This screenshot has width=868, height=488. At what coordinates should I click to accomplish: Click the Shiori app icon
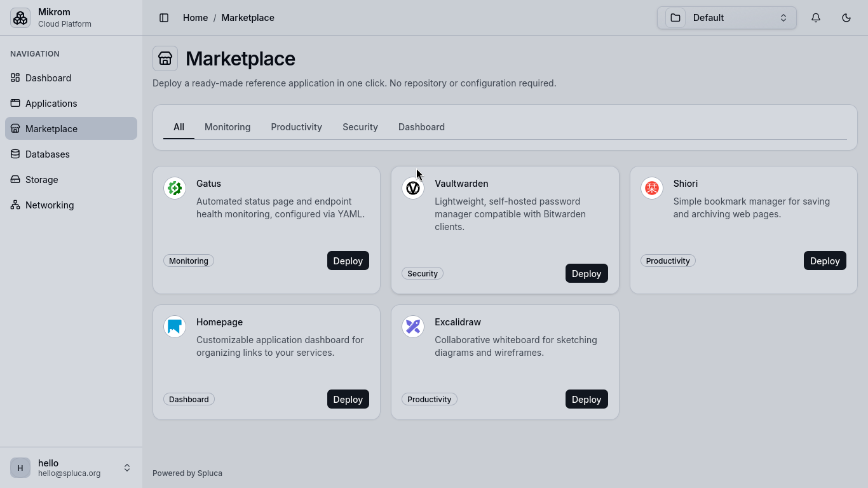pos(652,188)
